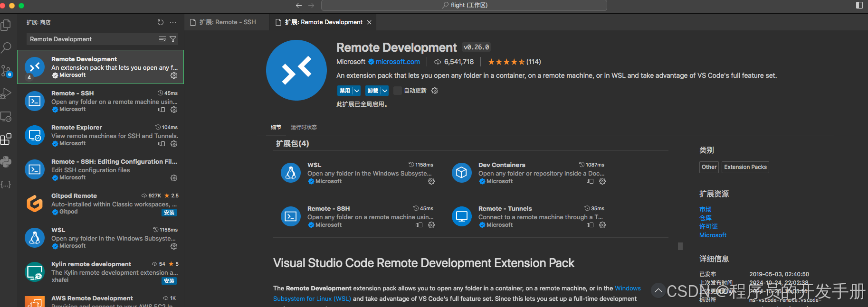Image resolution: width=868 pixels, height=307 pixels.
Task: Open the Remote Explorer activity bar icon
Action: coord(6,116)
